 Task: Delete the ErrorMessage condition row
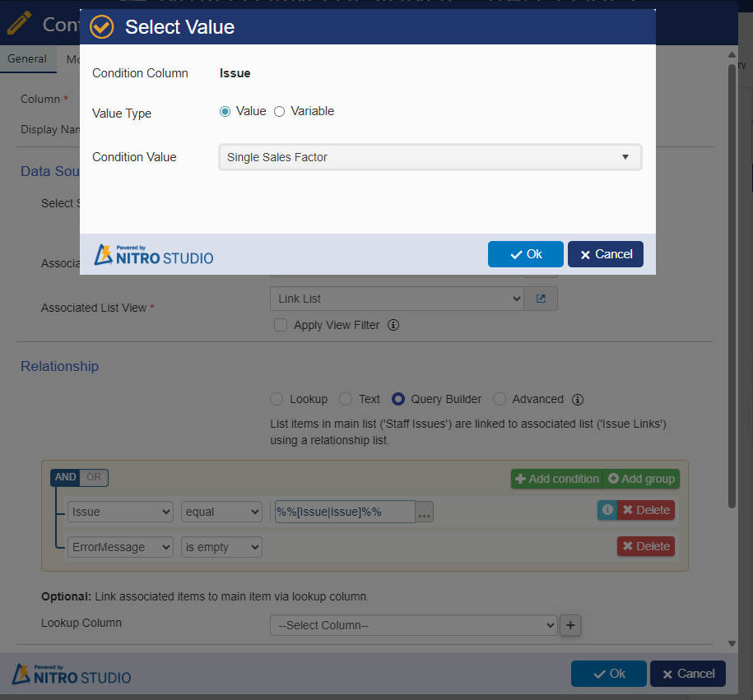[645, 546]
